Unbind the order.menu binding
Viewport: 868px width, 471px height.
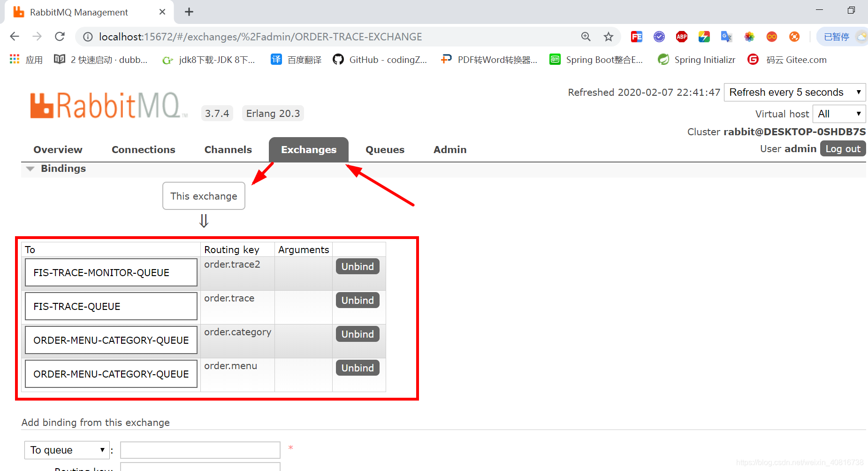pos(358,368)
